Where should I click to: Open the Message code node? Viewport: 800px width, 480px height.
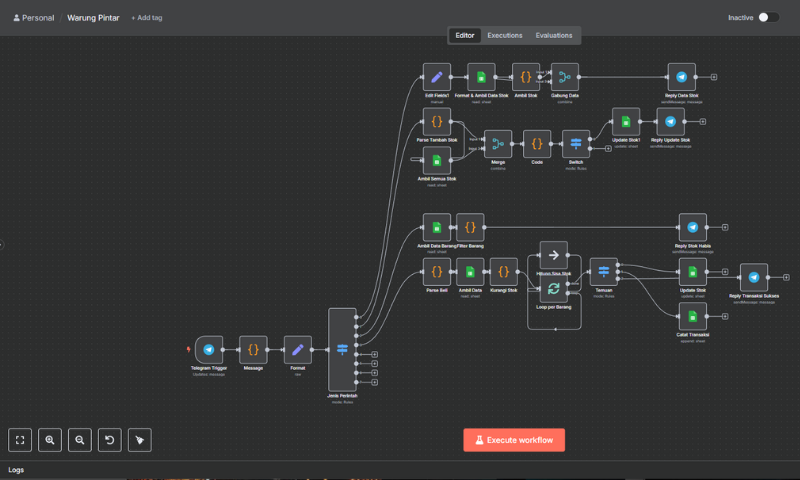click(x=253, y=349)
